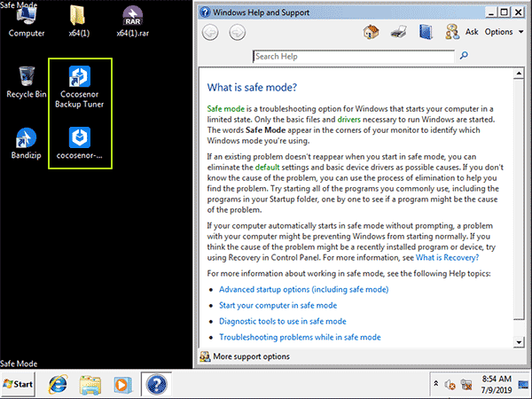Viewport: 532px width, 399px height.
Task: Maximize the Windows Help and Support window
Action: pos(505,12)
